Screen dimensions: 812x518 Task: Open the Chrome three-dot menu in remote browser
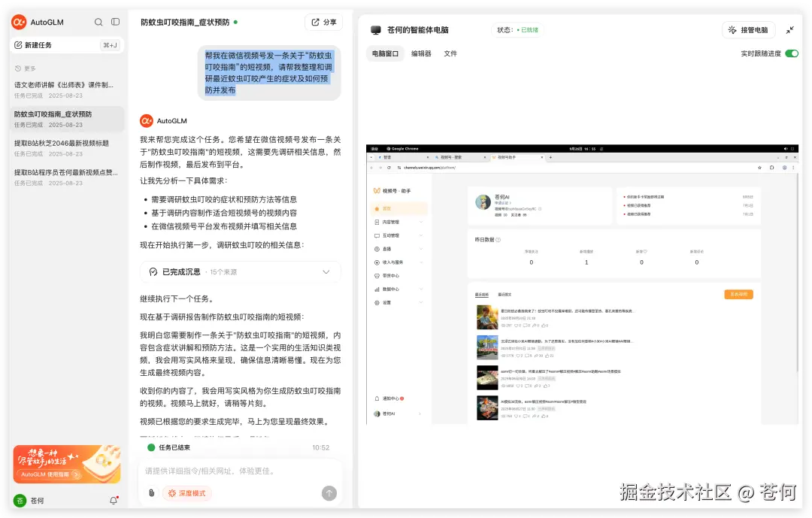coord(793,168)
